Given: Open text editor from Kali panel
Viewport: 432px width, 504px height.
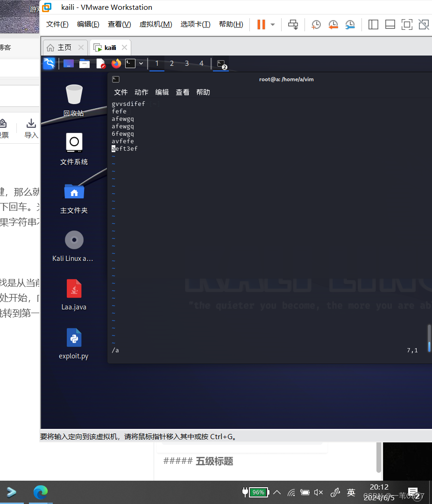Looking at the screenshot, I should tap(101, 63).
